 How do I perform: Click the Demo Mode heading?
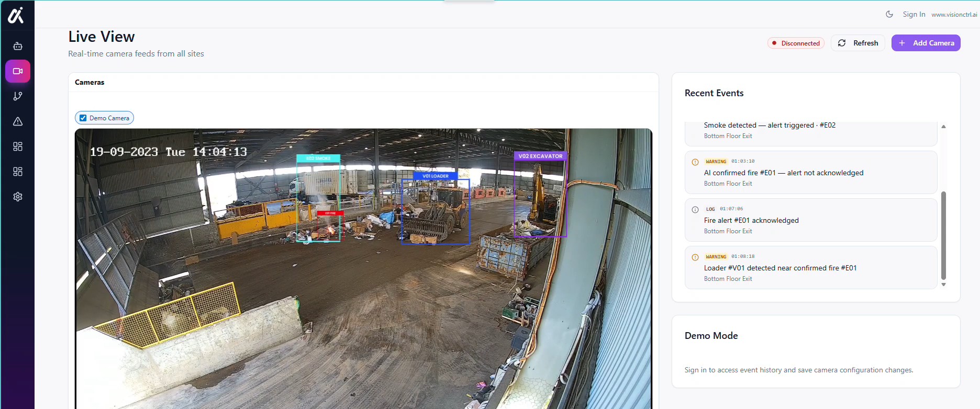(711, 336)
